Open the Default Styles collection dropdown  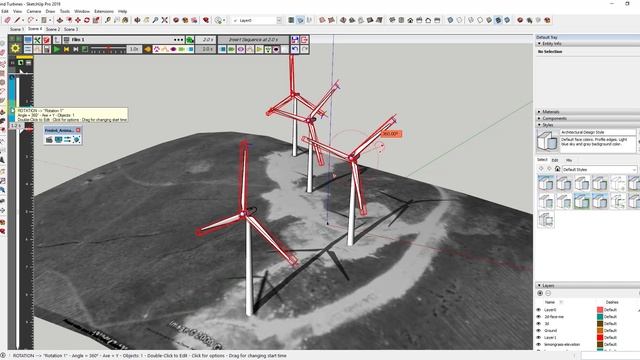coord(599,169)
